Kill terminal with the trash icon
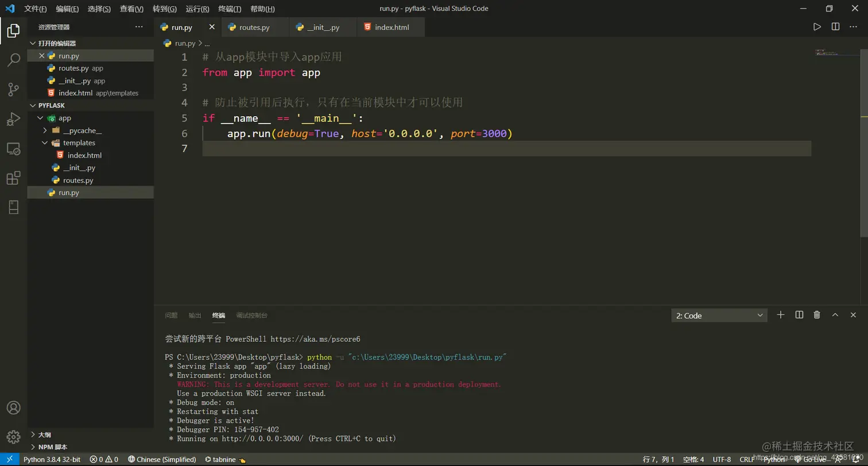This screenshot has width=868, height=466. pos(817,315)
